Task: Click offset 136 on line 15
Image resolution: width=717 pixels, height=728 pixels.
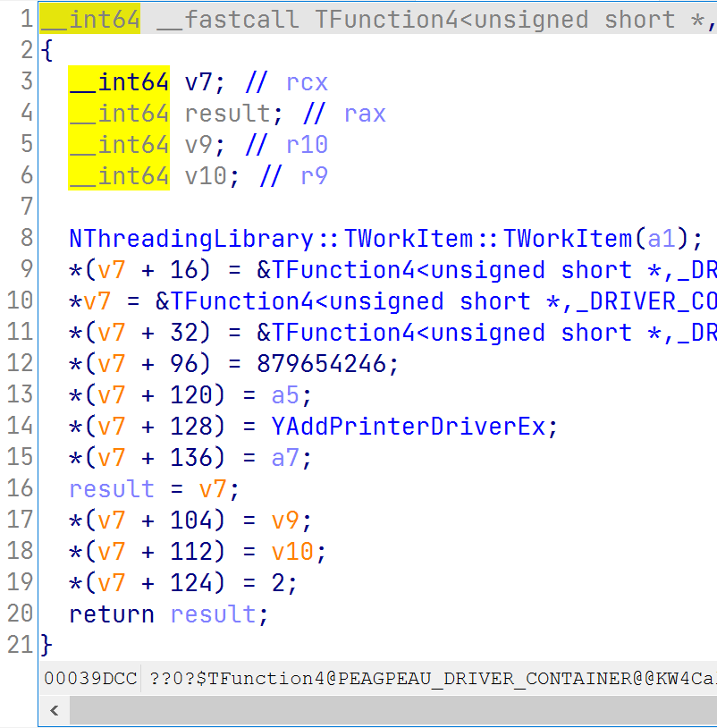Action: (191, 458)
